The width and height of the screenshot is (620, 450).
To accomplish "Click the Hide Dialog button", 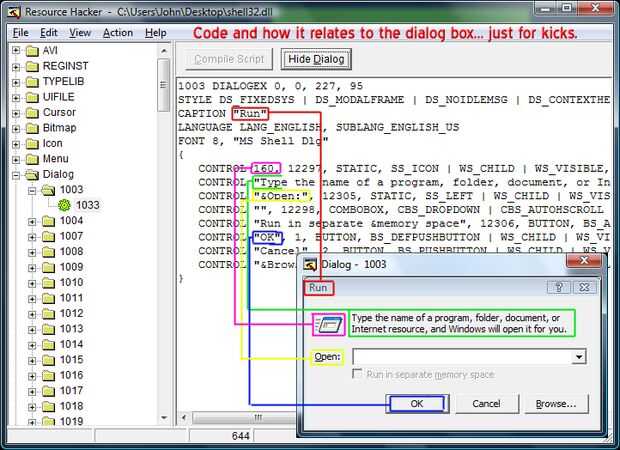I will pos(316,59).
